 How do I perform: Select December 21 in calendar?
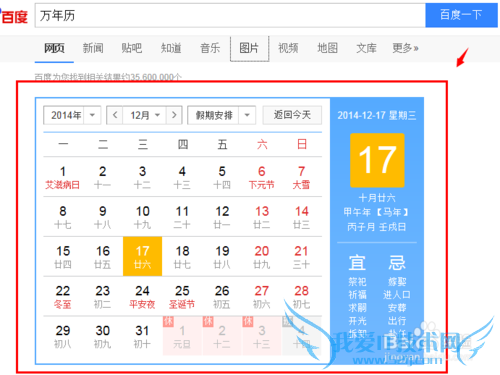click(301, 257)
